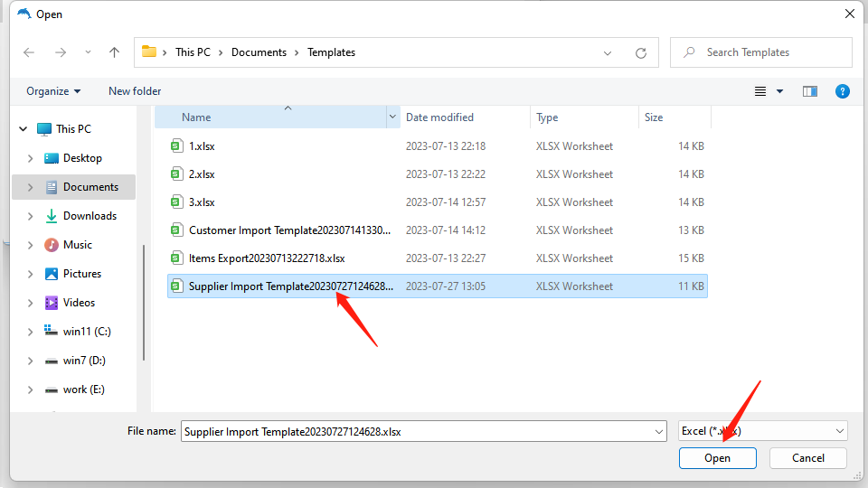Viewport: 868px width, 488px height.
Task: Sort files by Date modified column
Action: (x=439, y=117)
